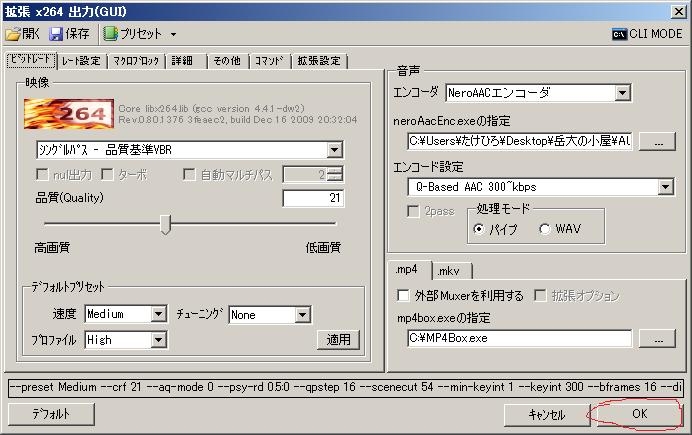Click the 保存 floppy disk save icon
Viewport: 692px width, 435px height.
[56, 34]
